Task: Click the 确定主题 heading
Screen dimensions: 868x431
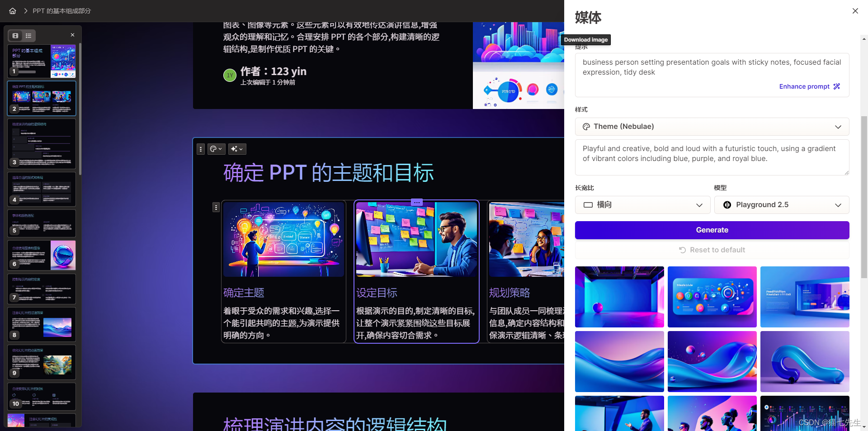Action: 244,293
